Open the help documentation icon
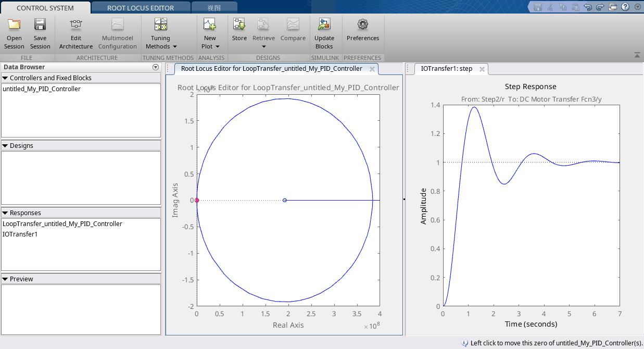The height and width of the screenshot is (349, 644). [625, 7]
